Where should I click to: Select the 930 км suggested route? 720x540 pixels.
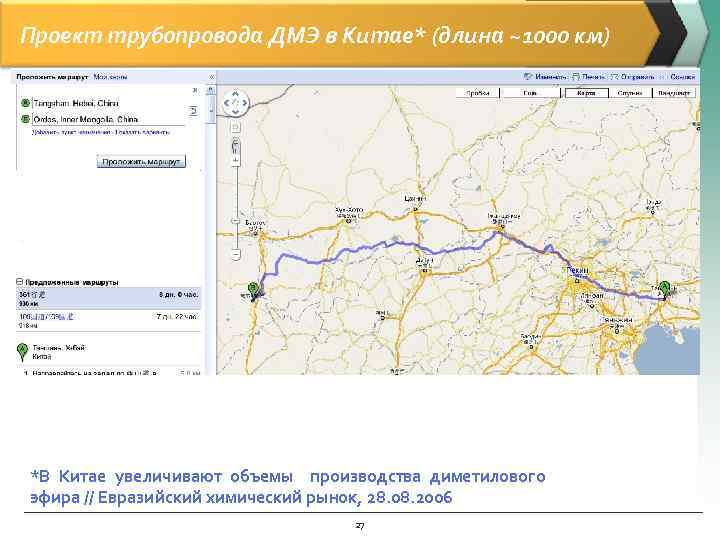(109, 298)
